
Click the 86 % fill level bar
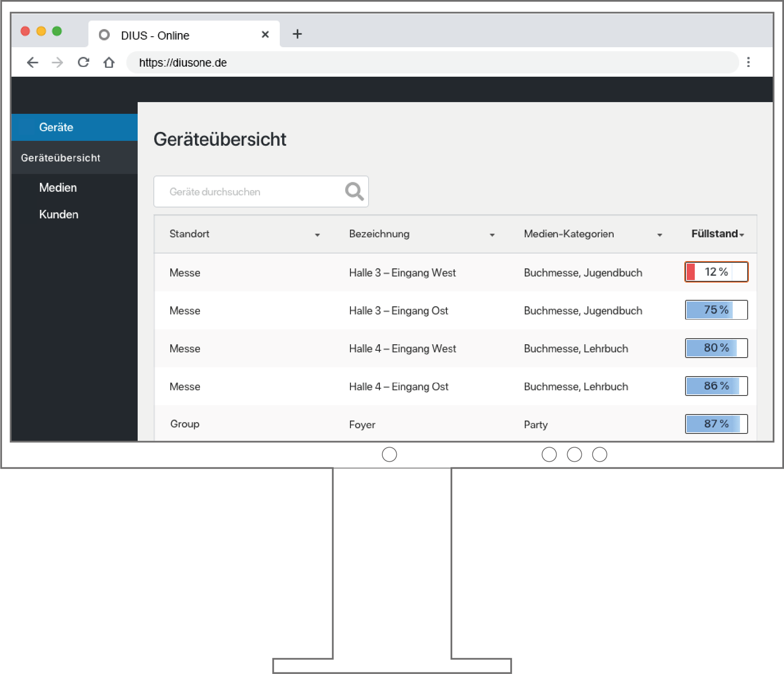coord(716,386)
